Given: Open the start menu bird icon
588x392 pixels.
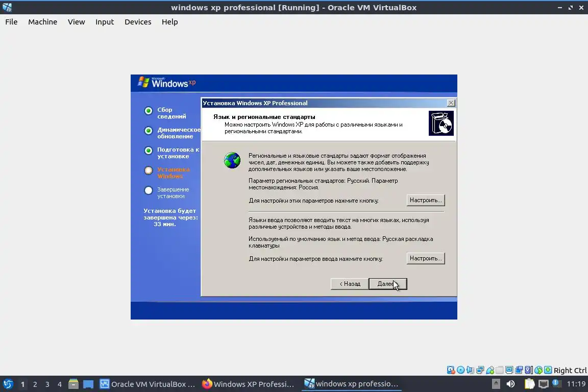Looking at the screenshot, I should pyautogui.click(x=8, y=384).
